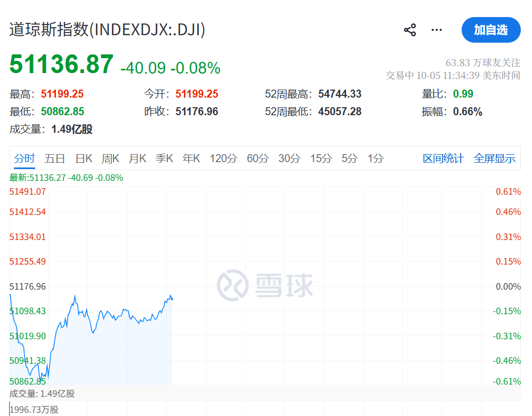Click the 昨收 value 51176.96
Viewport: 532px width, 416px height.
pos(197,111)
